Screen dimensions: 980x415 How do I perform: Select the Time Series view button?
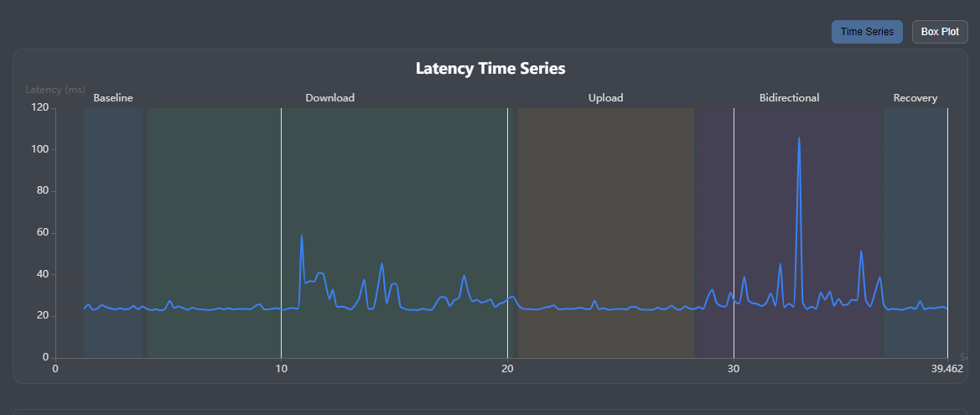point(867,32)
